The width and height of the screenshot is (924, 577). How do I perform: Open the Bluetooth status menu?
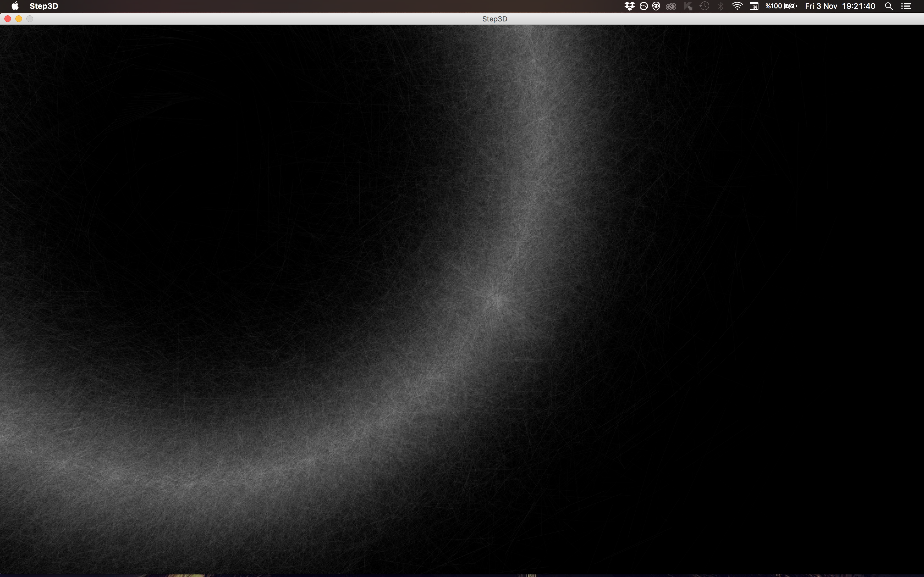tap(721, 6)
